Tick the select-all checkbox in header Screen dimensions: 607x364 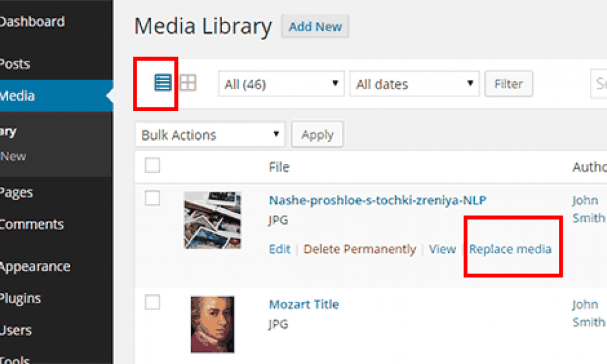click(153, 165)
